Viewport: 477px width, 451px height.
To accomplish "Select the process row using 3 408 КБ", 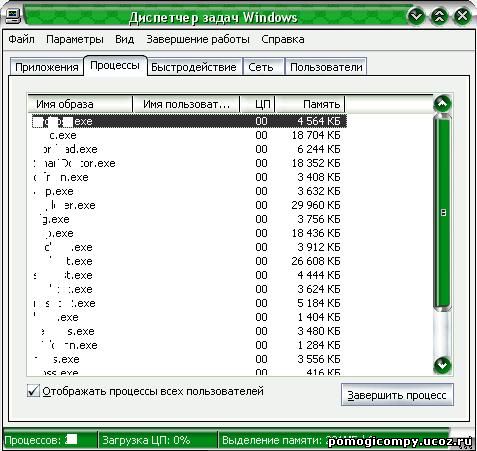I will point(189,177).
